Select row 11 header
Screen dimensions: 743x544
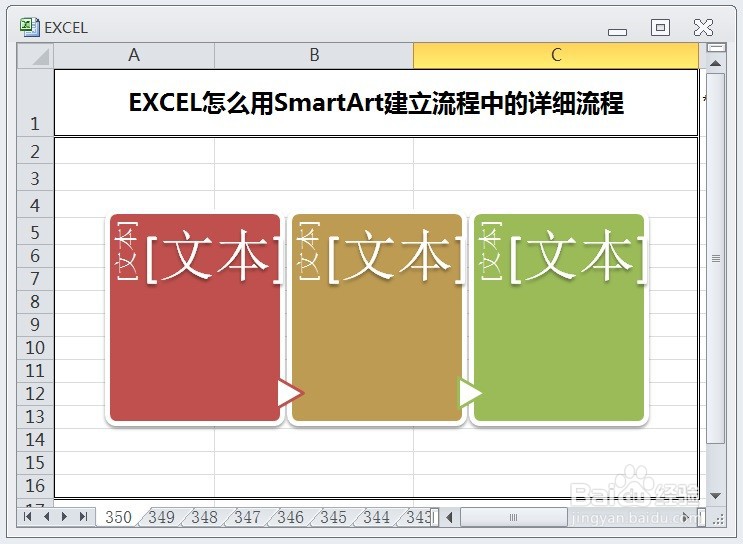[36, 371]
